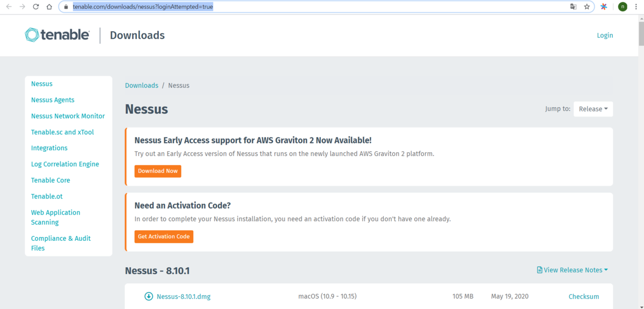The image size is (644, 309).
Task: Open the Integrations section
Action: tap(49, 148)
